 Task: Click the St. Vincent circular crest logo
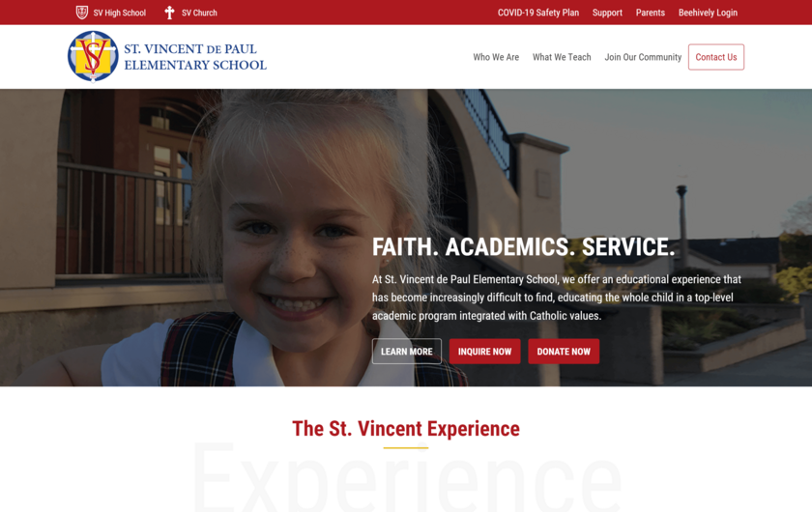[x=93, y=56]
